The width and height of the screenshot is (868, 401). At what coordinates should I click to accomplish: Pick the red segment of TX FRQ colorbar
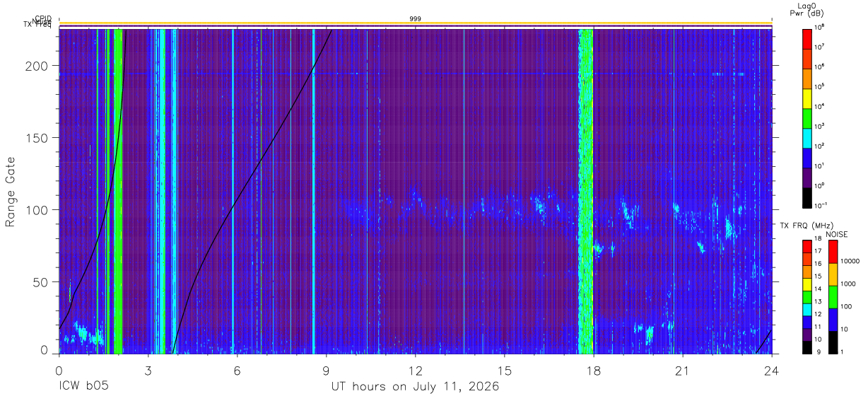pos(807,246)
